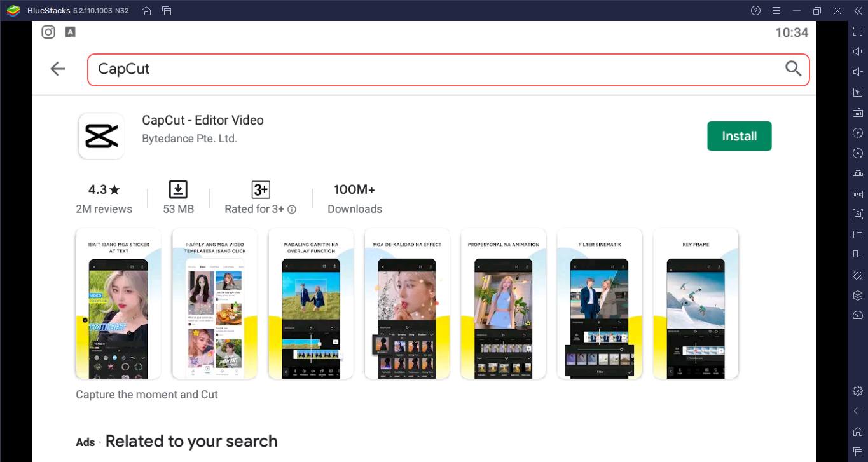Open the Propesyonal na Animation screenshot
Viewport: 868px width, 462px height.
coord(503,304)
